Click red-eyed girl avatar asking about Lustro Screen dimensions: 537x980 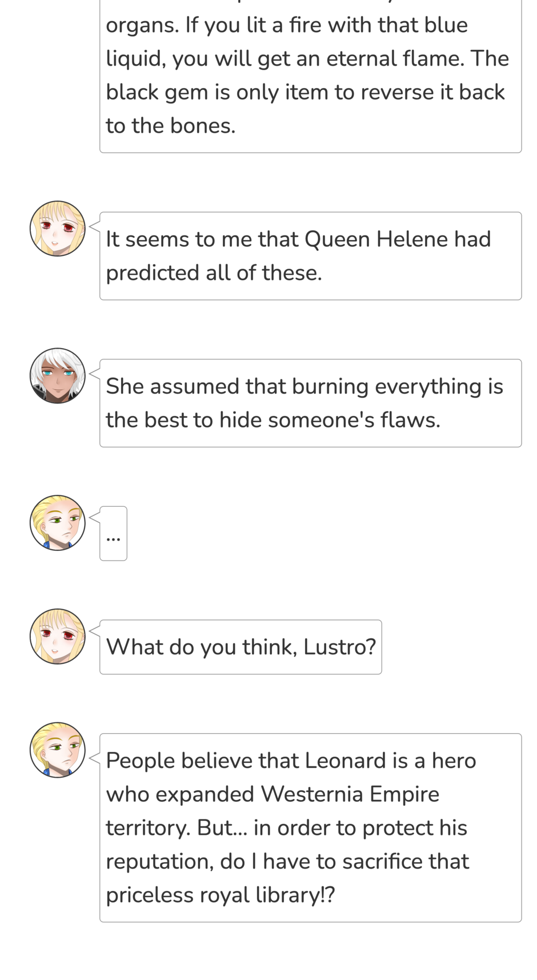click(57, 636)
